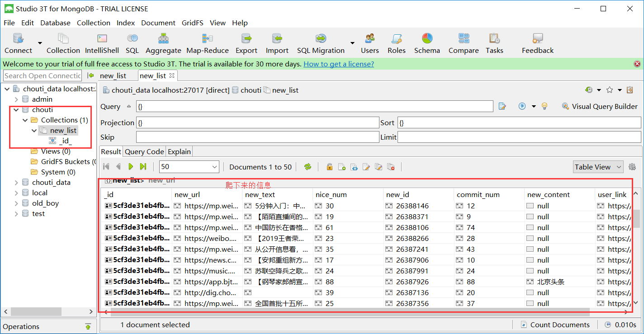This screenshot has height=334, width=644.
Task: Click the green arrow beside the connection search
Action: click(90, 75)
